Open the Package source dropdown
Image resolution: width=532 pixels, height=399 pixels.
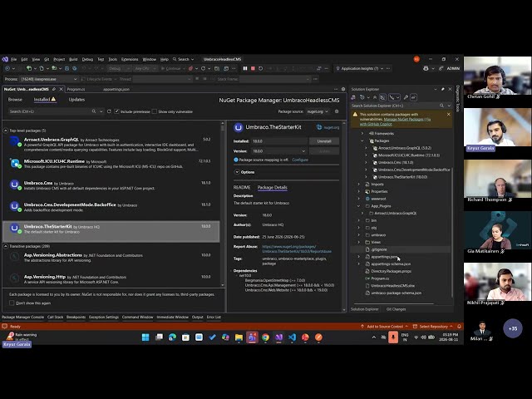pos(318,111)
